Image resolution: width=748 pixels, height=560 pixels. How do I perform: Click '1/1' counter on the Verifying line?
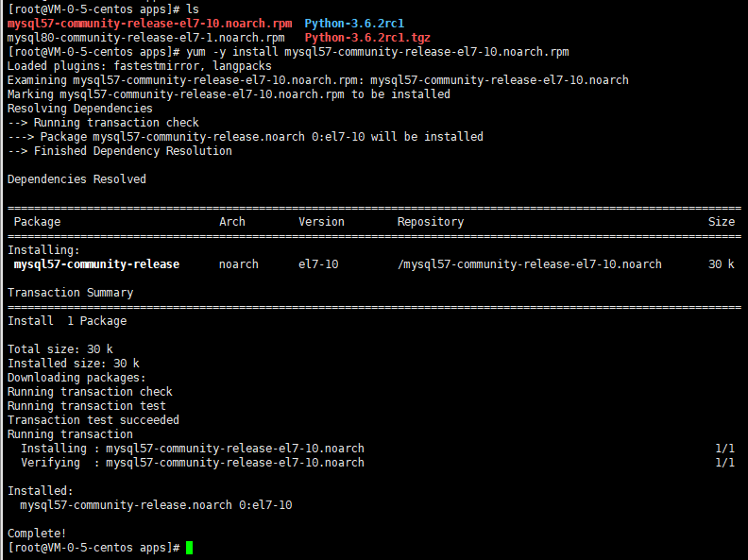coord(724,463)
